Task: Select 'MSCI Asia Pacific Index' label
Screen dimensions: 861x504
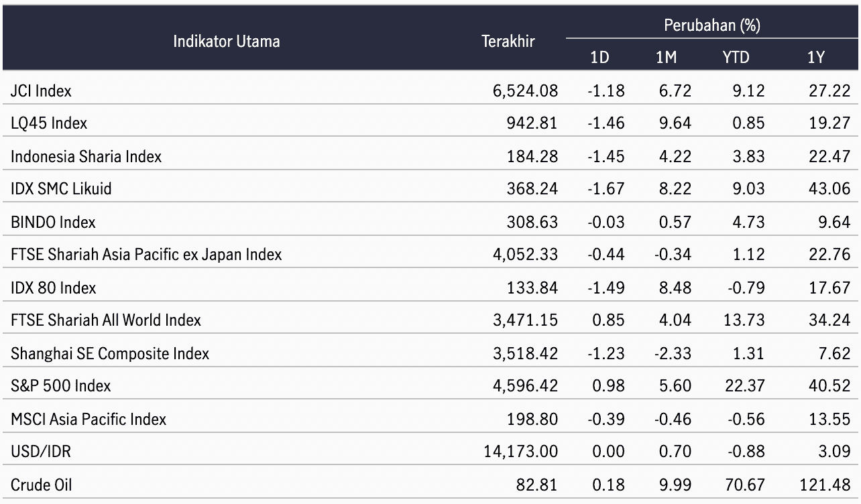Action: 89,420
